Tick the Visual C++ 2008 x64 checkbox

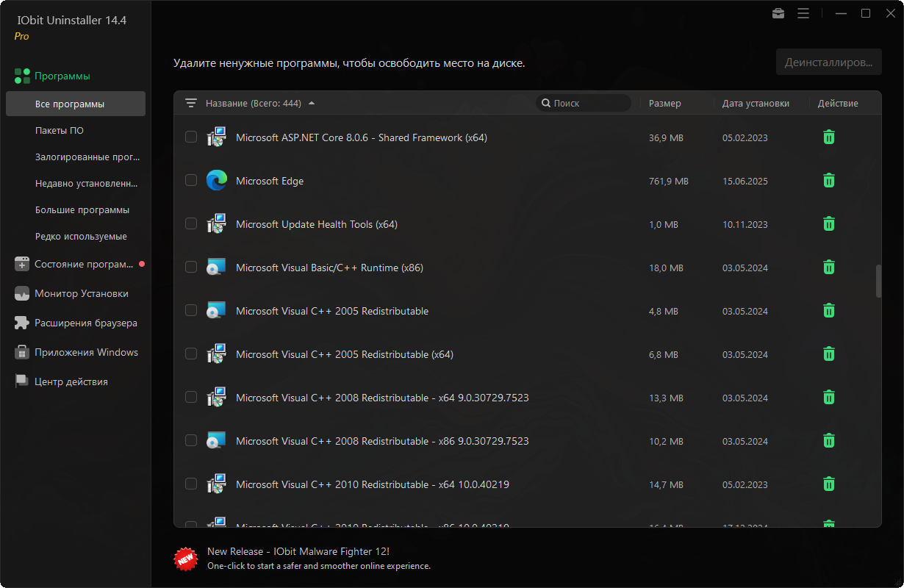click(191, 397)
